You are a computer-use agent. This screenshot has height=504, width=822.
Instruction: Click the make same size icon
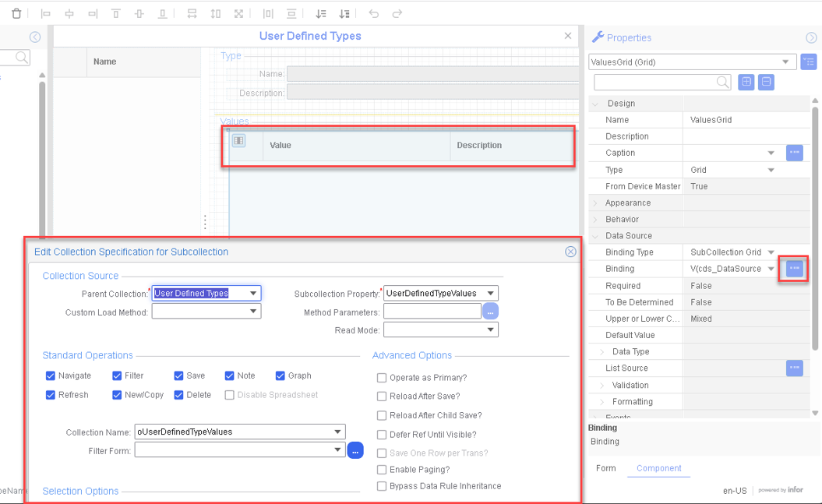[238, 13]
